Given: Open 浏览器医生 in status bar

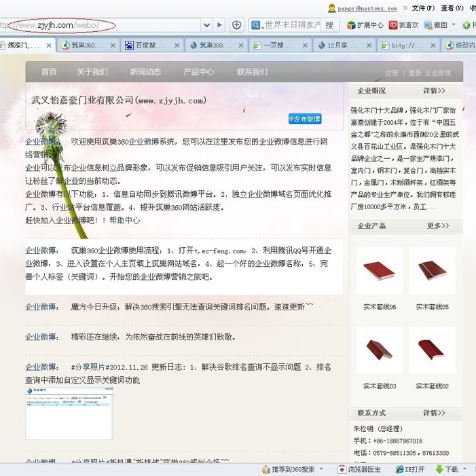Looking at the screenshot, I should pos(359,469).
